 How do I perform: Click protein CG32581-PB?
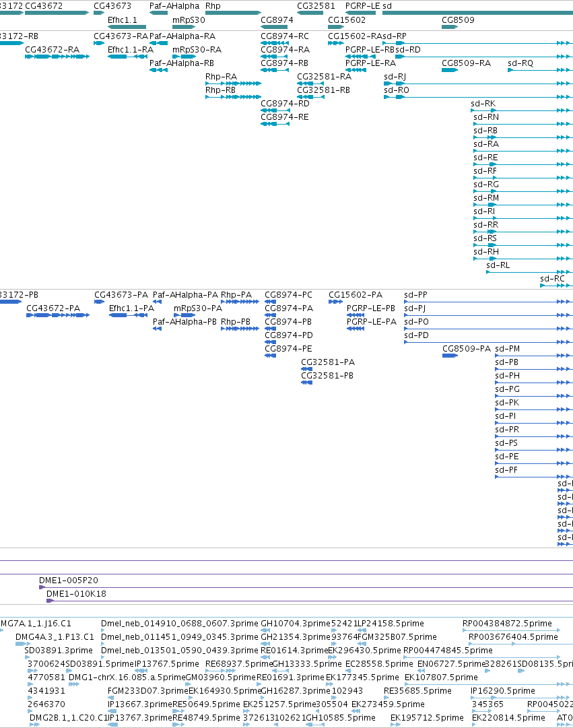(327, 376)
